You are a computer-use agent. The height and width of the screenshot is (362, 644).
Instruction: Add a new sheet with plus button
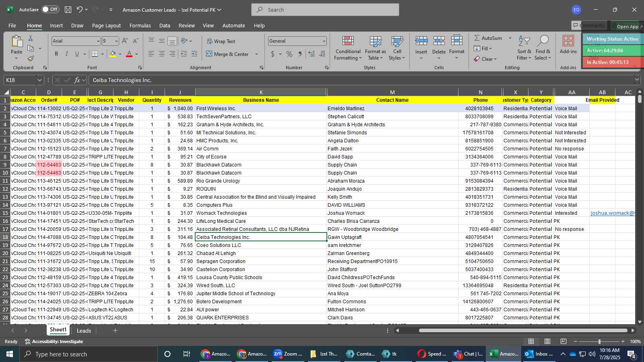[x=115, y=331]
